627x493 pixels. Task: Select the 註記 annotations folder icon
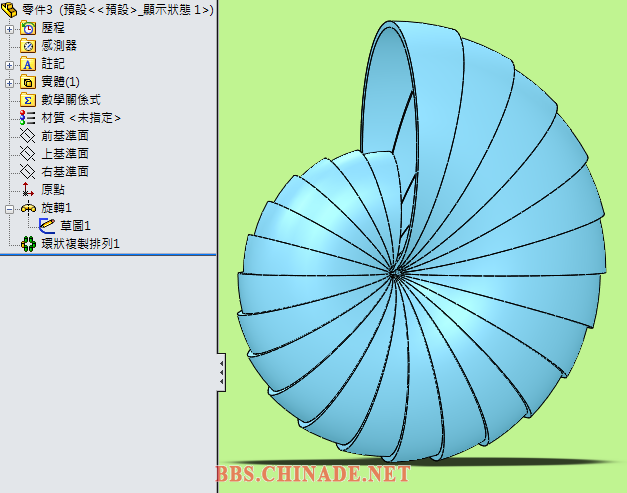28,64
